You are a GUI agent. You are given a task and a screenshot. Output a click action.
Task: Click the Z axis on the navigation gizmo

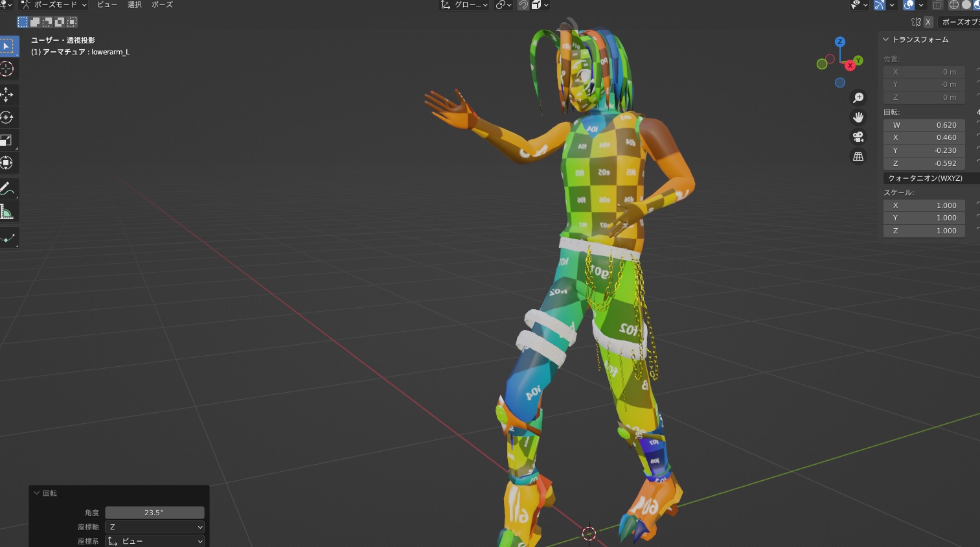pos(840,41)
